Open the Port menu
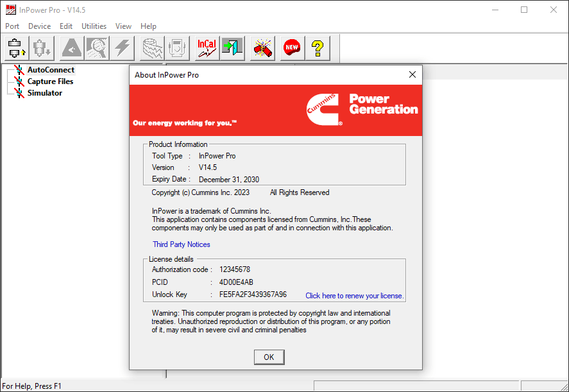The width and height of the screenshot is (569, 392). [12, 26]
